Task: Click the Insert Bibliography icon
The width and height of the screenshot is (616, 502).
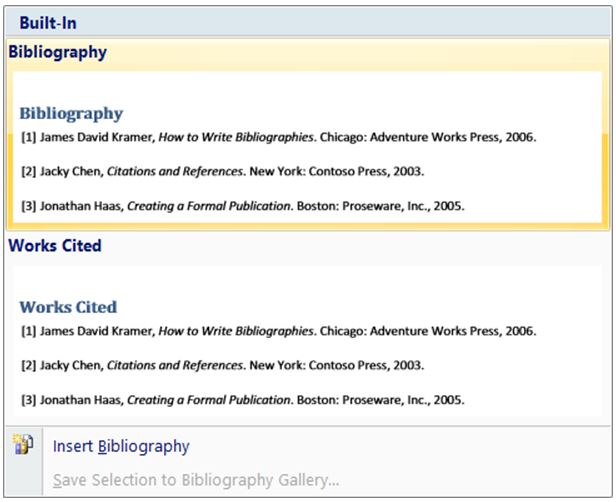Action: tap(23, 446)
